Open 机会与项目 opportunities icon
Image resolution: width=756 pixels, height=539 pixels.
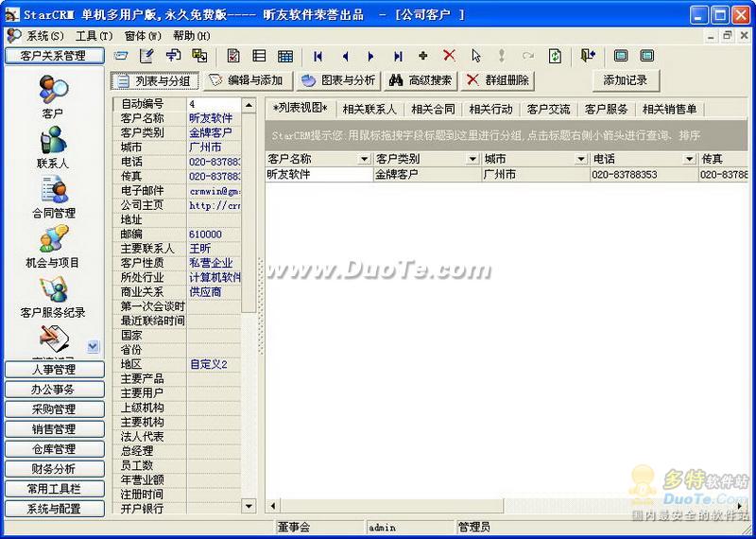(53, 242)
